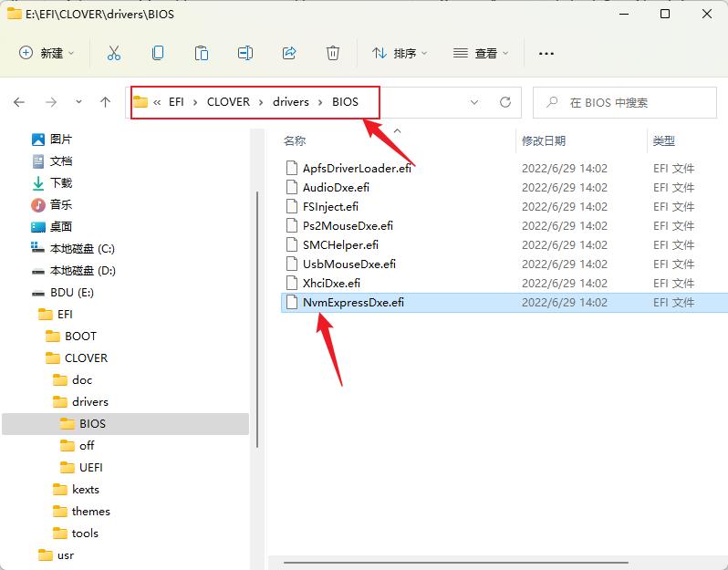Click the Rename icon in toolbar
This screenshot has width=728, height=570.
(x=245, y=53)
